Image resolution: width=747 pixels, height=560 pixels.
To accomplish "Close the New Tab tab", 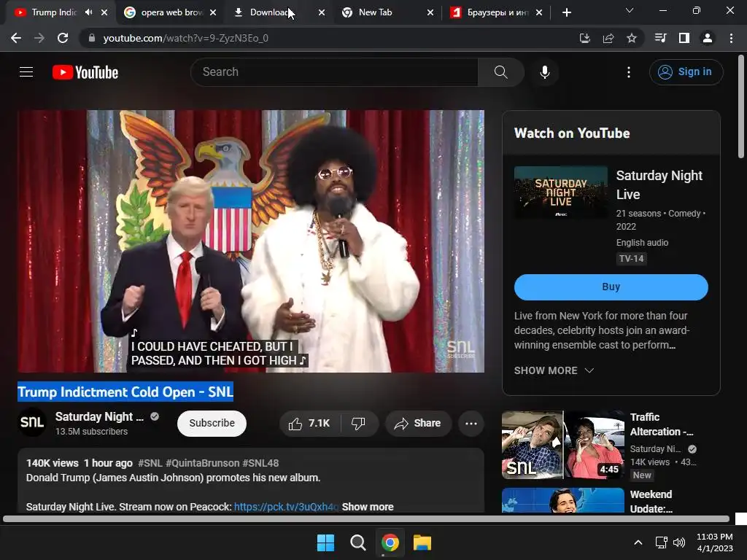I will tap(430, 12).
